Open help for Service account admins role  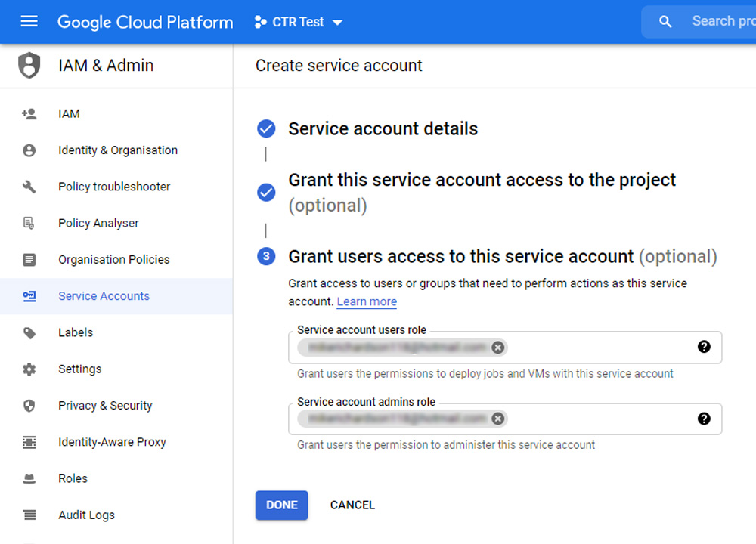[704, 419]
